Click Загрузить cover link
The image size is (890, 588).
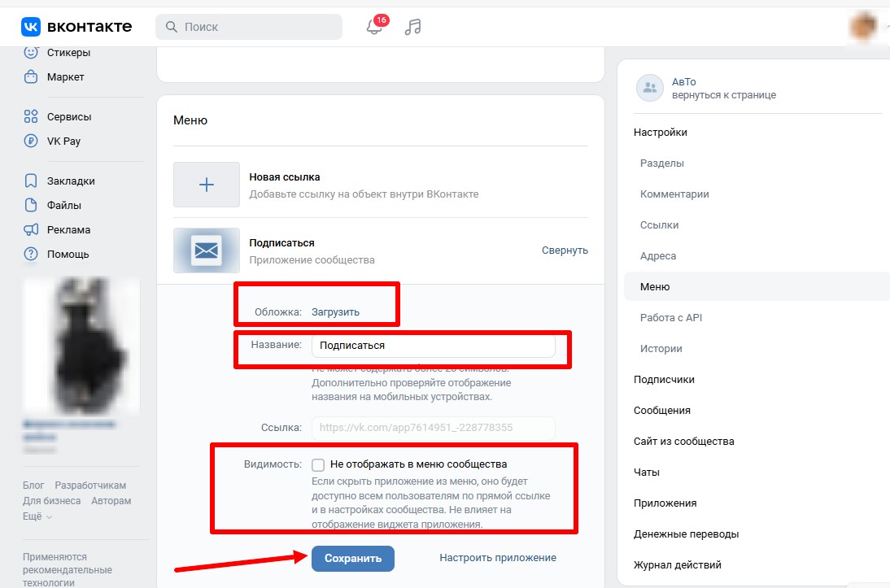[x=335, y=312]
